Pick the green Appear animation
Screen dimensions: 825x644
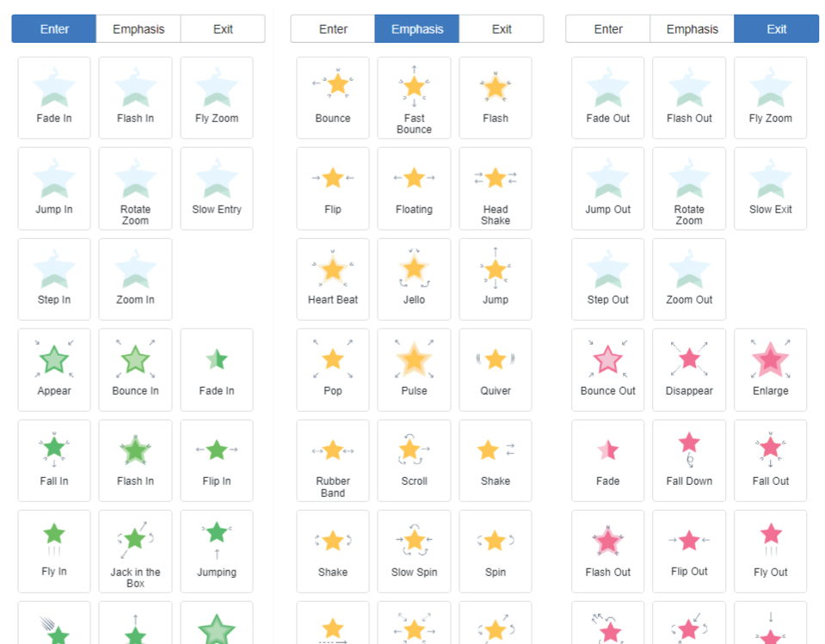click(x=54, y=370)
